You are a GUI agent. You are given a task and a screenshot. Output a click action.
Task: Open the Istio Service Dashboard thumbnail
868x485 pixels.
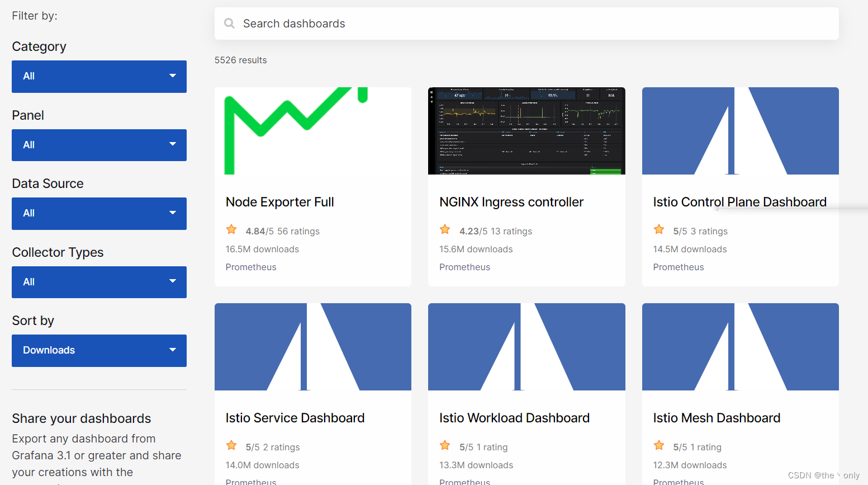313,347
